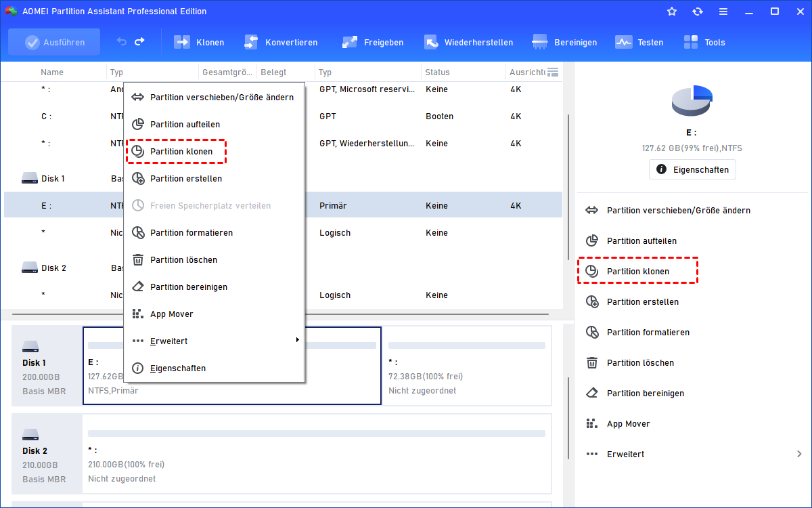Sort by Belegt column header
This screenshot has width=812, height=508.
(273, 72)
